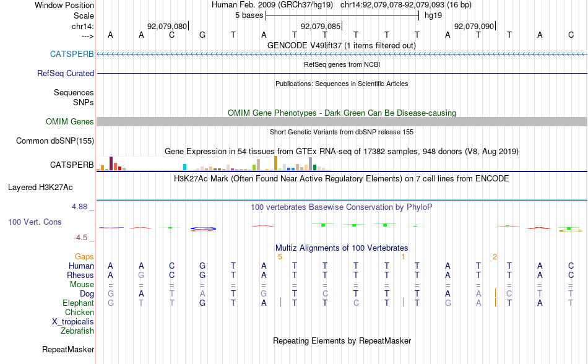Click the cyan GTEx expression bar
The image size is (588, 364).
coord(184,167)
